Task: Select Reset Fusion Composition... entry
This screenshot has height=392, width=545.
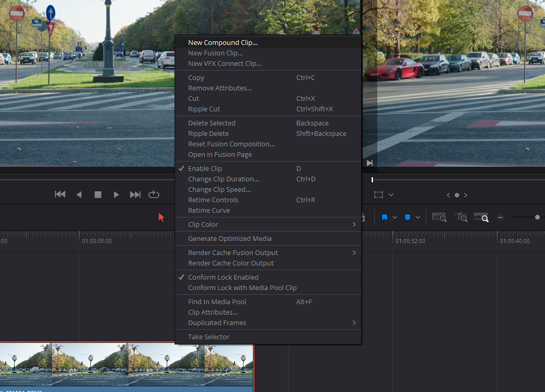Action: (268, 144)
